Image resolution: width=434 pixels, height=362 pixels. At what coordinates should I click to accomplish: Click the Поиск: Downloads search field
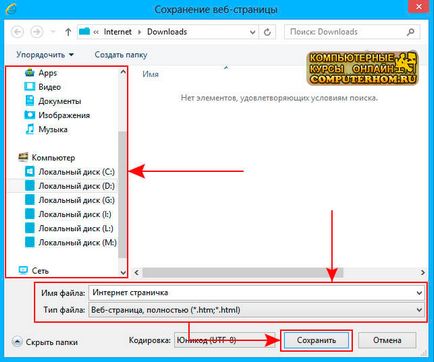[346, 32]
